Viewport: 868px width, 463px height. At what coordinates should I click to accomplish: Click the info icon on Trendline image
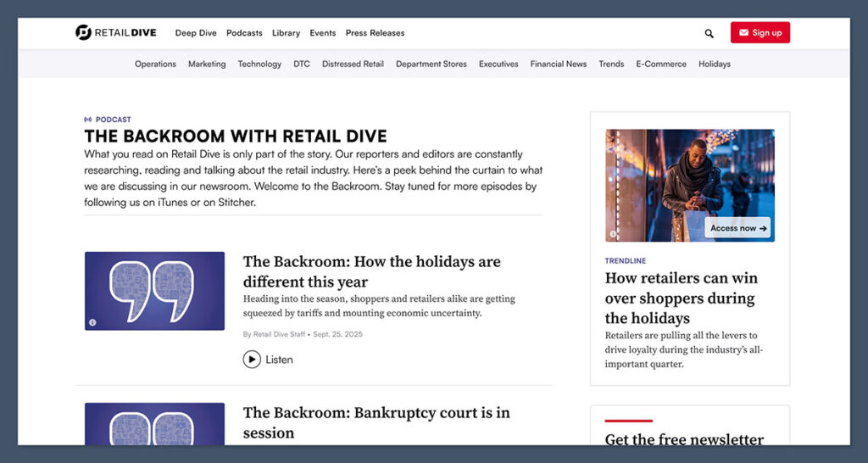click(x=612, y=235)
